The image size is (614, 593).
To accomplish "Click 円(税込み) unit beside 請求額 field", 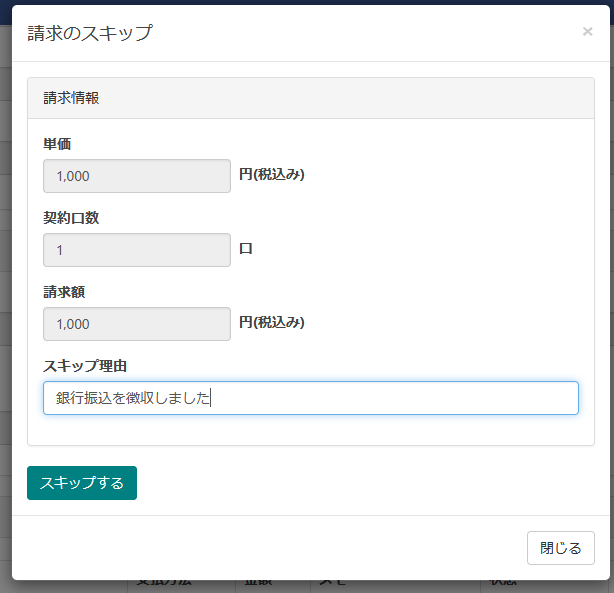I will click(x=272, y=323).
